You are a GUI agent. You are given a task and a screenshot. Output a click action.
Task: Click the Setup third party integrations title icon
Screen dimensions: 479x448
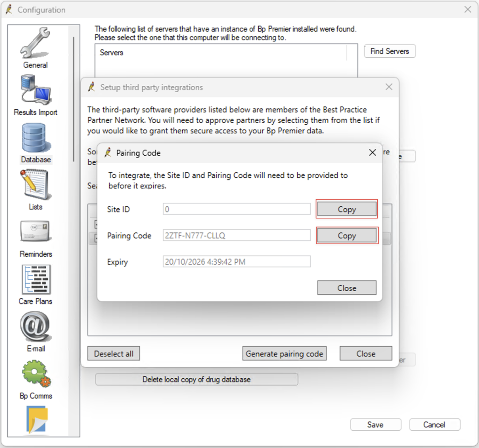pyautogui.click(x=92, y=87)
